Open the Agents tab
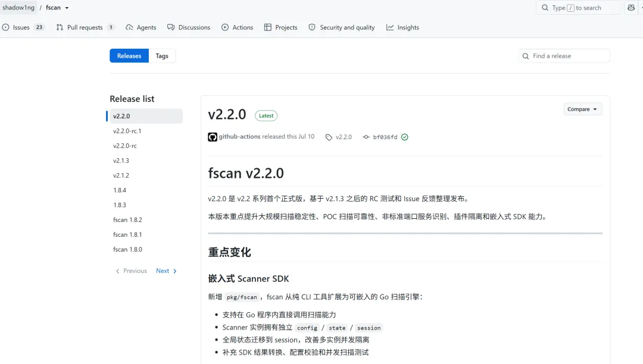Viewport: 643px width, 364px height. point(141,27)
